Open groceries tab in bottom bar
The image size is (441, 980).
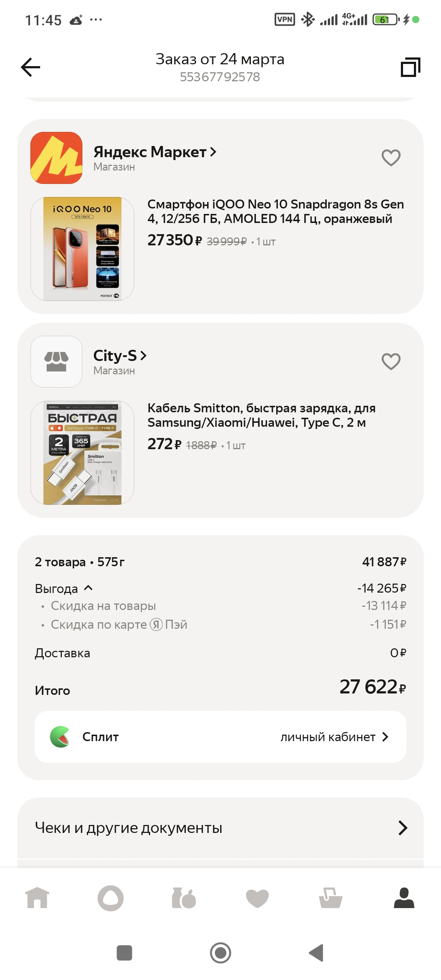tap(184, 898)
